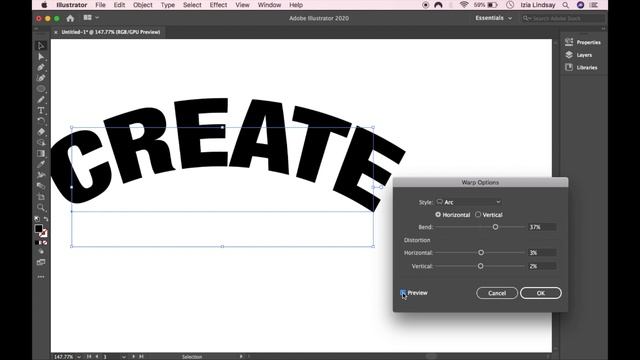Open the Properties panel
The height and width of the screenshot is (360, 640).
pos(583,42)
